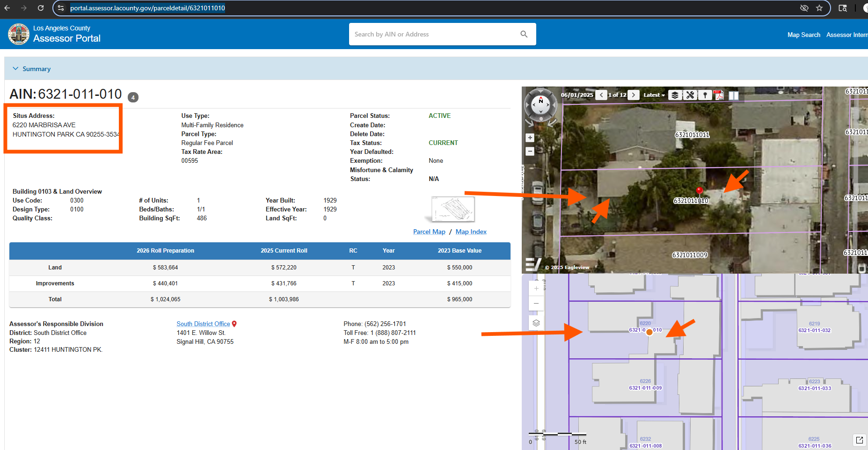Open the Latest imagery date dropdown

pyautogui.click(x=654, y=95)
